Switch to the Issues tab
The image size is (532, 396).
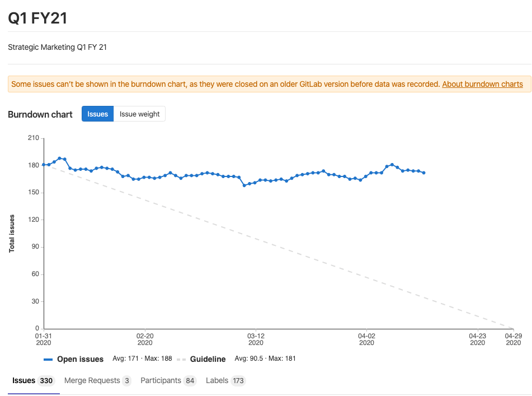click(24, 381)
